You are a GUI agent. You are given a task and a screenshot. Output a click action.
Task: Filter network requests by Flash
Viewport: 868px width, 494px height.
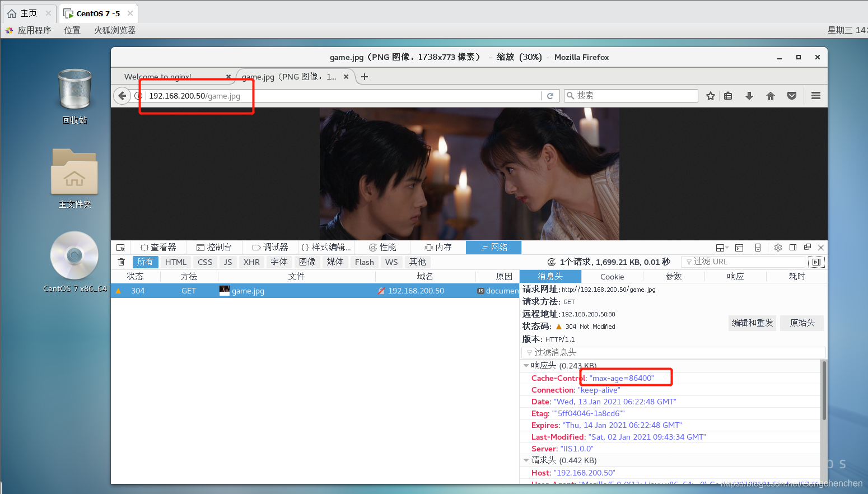click(364, 262)
